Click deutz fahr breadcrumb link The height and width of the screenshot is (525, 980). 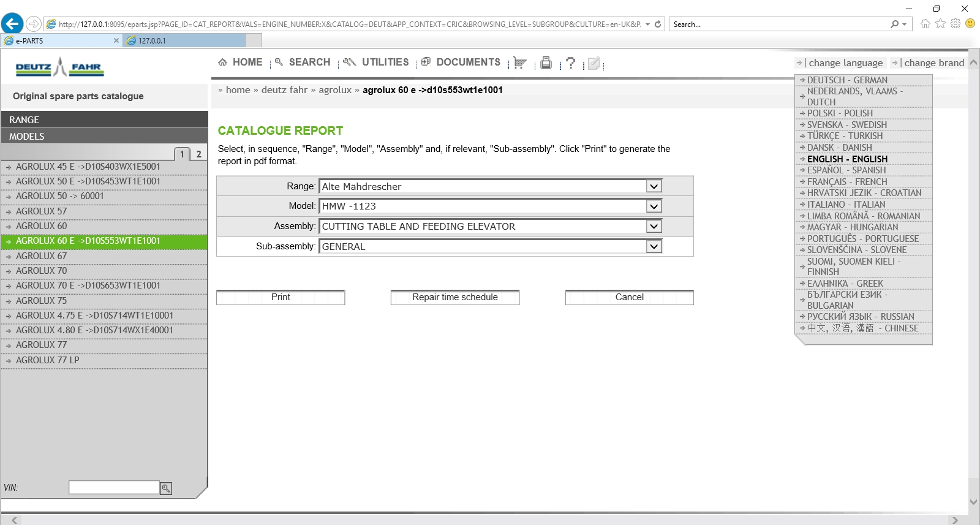(284, 89)
